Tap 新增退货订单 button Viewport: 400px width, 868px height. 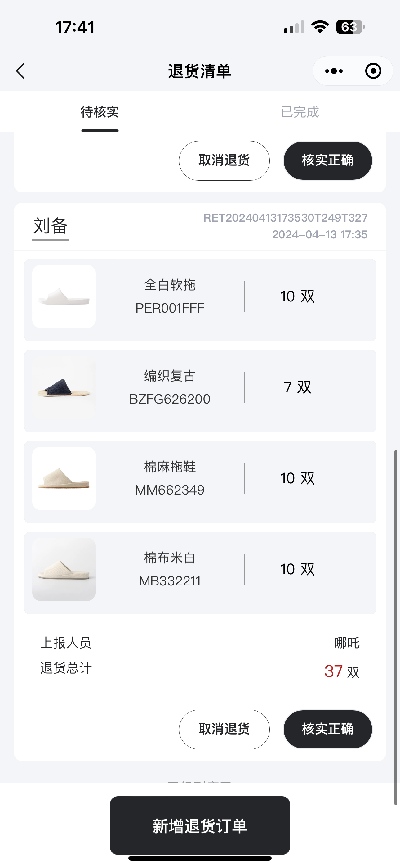tap(200, 825)
